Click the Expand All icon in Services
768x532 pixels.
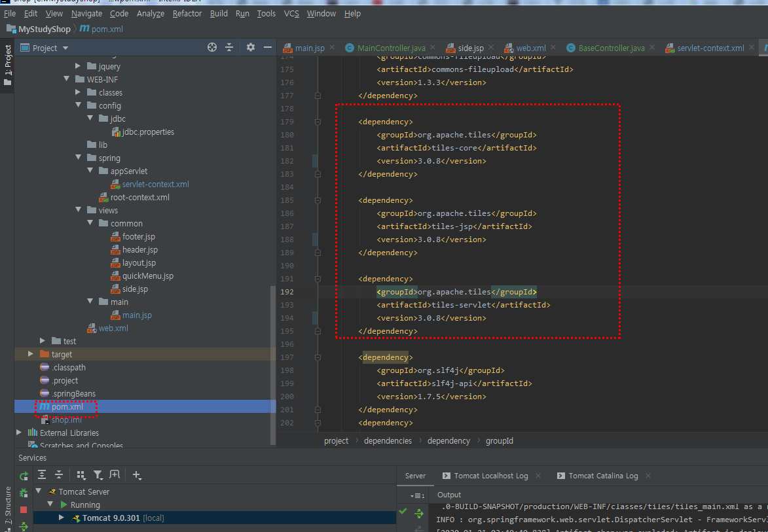[x=42, y=474]
